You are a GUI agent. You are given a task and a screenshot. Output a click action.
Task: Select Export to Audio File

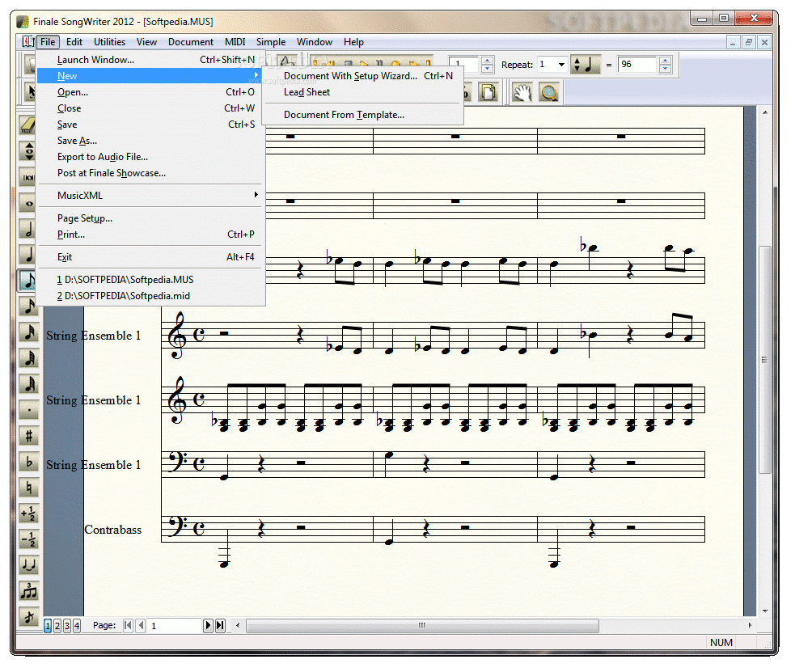click(150, 157)
